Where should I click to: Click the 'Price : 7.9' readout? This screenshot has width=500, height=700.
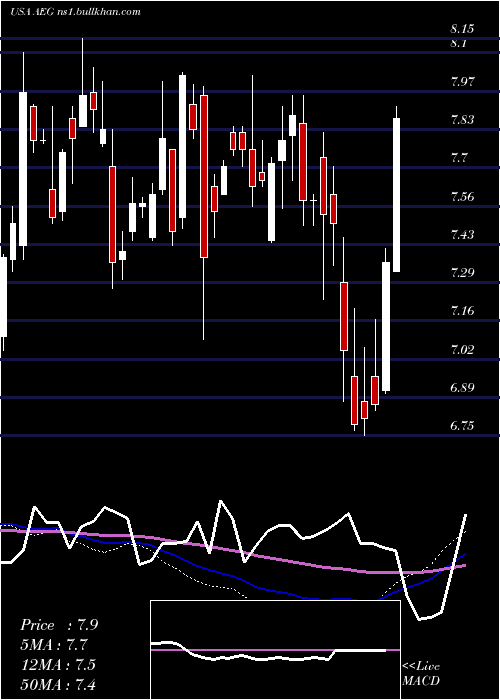tap(59, 625)
